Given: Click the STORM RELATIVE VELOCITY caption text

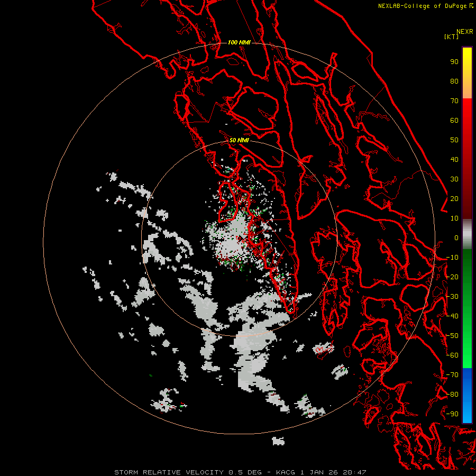Looking at the screenshot, I should coord(169,472).
